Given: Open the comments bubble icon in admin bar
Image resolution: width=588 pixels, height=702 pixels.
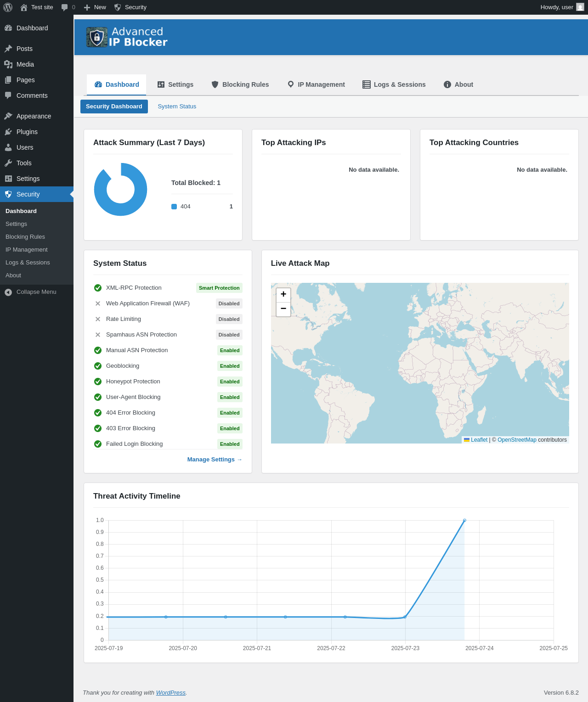Looking at the screenshot, I should tap(65, 7).
